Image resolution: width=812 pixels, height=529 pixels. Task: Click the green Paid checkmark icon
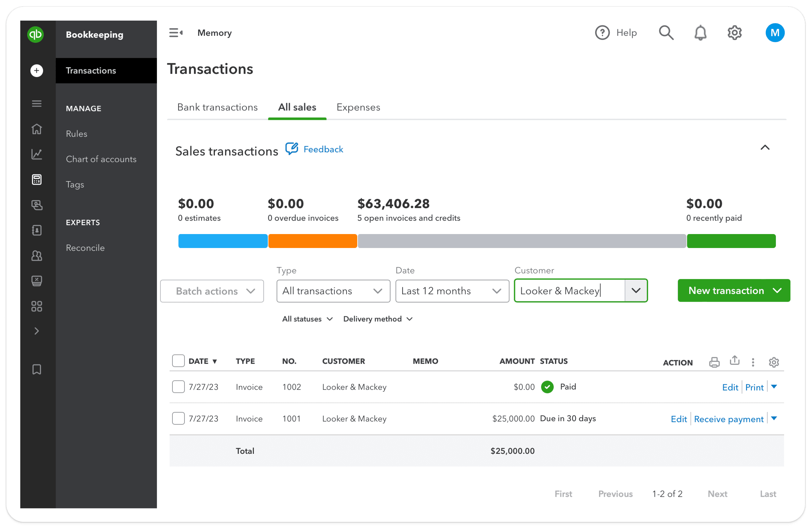(x=547, y=387)
